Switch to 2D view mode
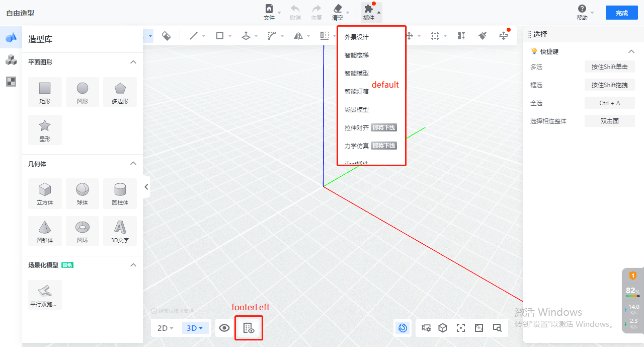644x347 pixels. pyautogui.click(x=166, y=328)
